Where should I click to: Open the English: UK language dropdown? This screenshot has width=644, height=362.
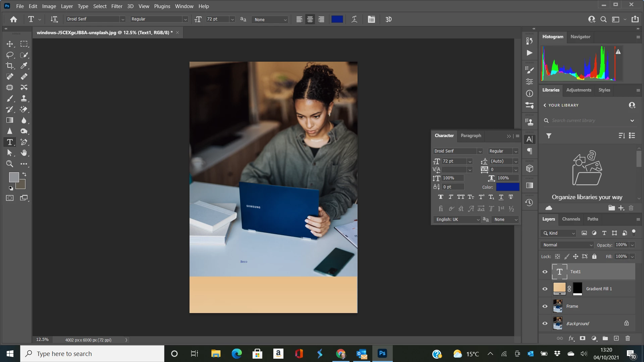(458, 220)
